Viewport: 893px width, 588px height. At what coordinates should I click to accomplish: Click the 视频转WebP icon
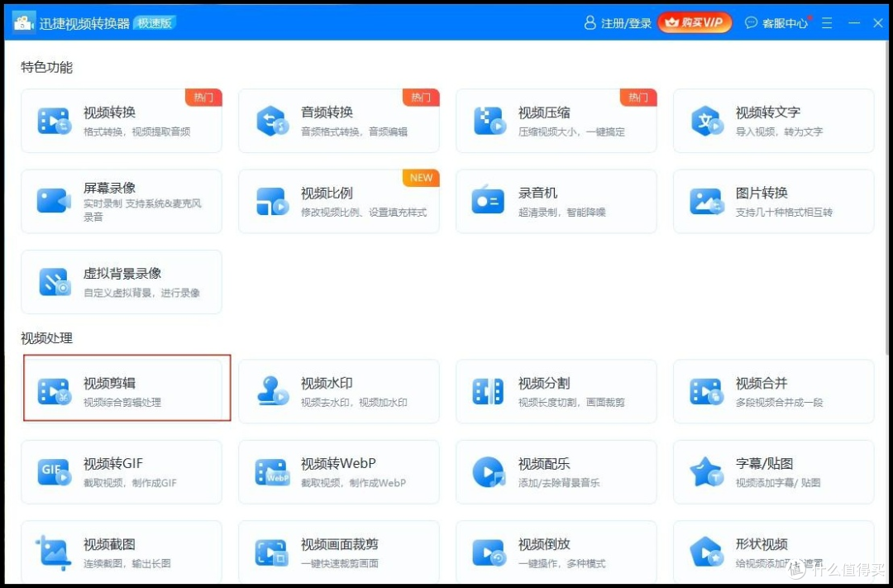click(x=272, y=472)
